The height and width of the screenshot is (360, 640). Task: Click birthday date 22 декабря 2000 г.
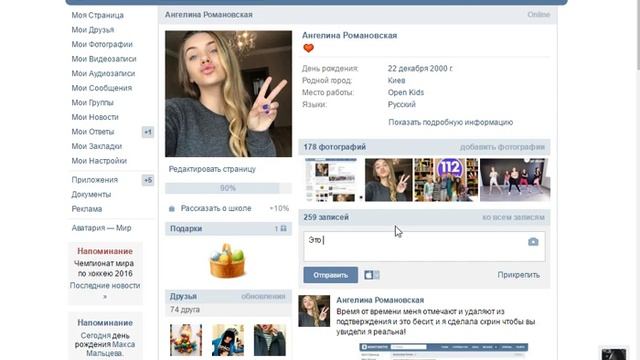click(420, 69)
